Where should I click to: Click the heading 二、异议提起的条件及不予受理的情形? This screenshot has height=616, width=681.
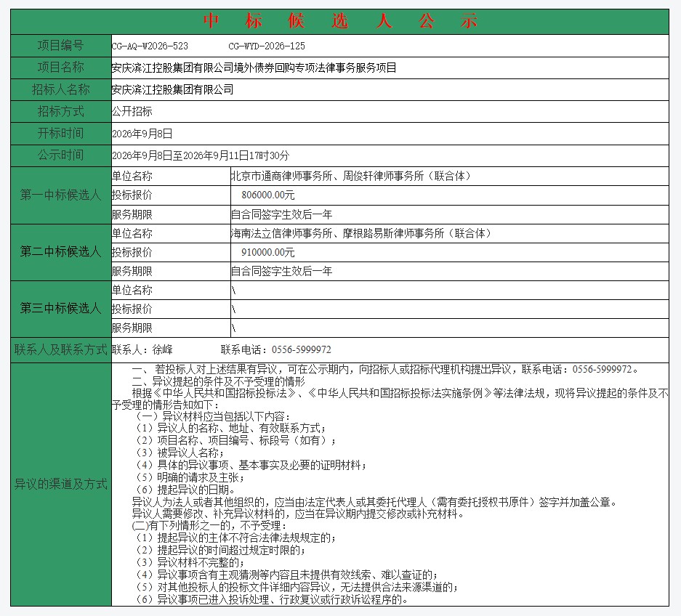(x=219, y=381)
